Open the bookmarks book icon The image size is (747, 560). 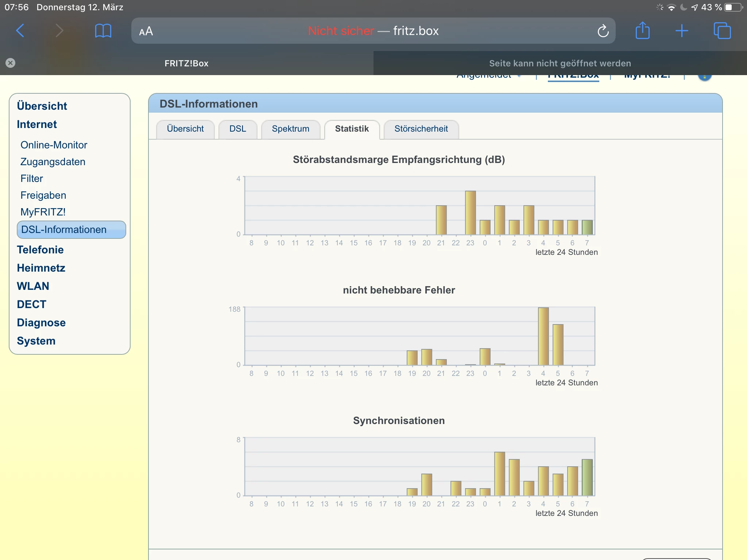pyautogui.click(x=103, y=31)
